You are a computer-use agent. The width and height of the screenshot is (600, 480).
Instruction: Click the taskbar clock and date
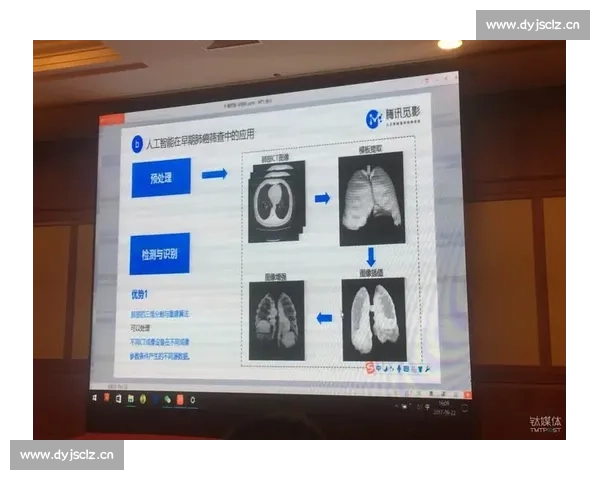pyautogui.click(x=444, y=408)
